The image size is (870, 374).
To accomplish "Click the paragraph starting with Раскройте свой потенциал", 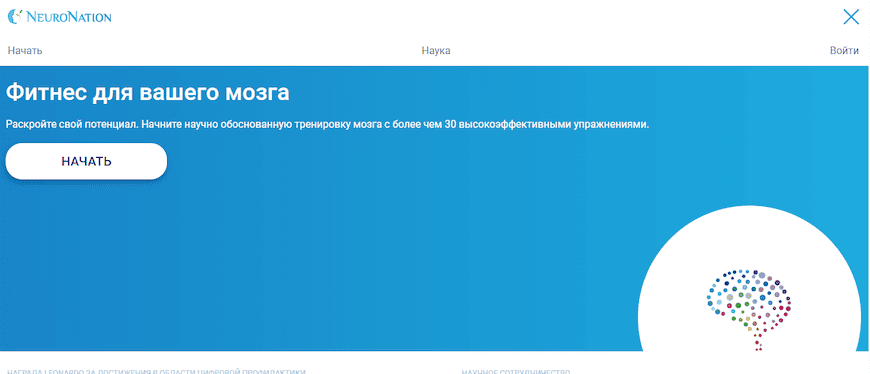I will pos(327,125).
